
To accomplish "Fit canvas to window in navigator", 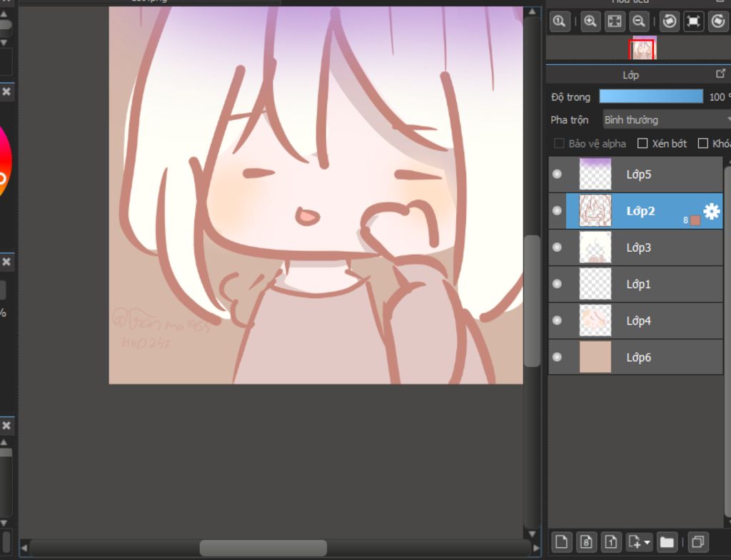I will click(615, 21).
